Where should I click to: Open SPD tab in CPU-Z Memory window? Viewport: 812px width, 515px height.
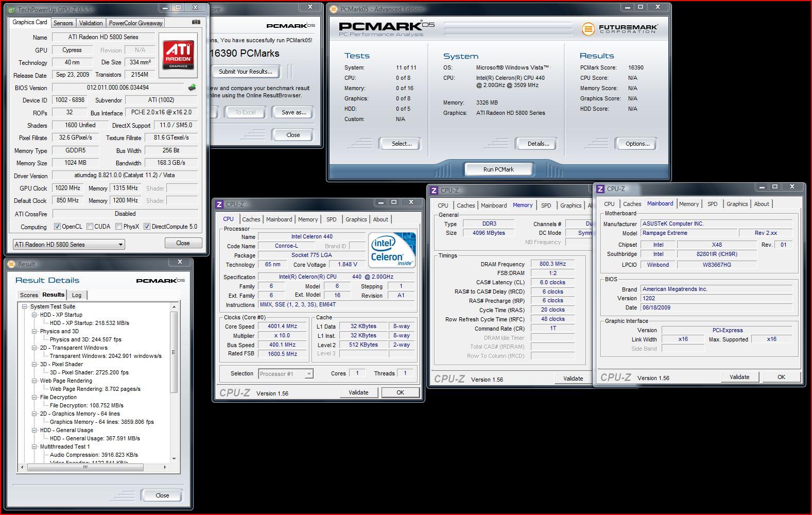pos(546,205)
